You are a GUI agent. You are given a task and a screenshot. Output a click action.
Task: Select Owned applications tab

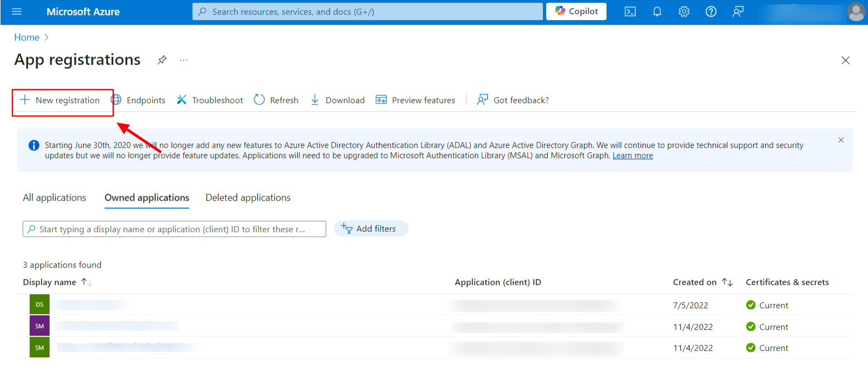point(147,198)
